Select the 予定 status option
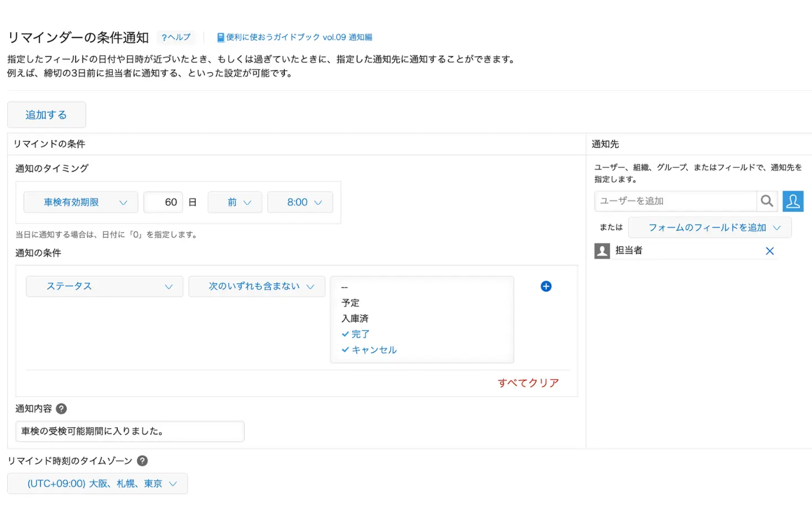 (x=350, y=303)
